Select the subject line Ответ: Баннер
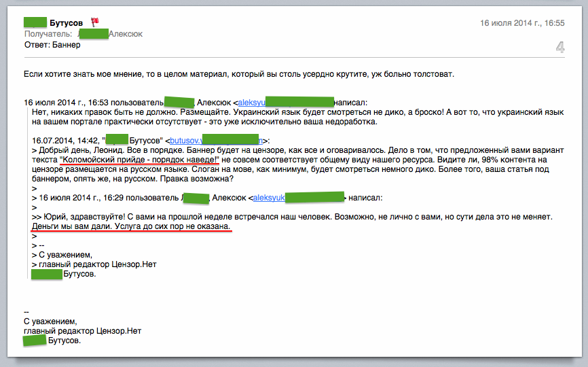Viewport: 588px width, 367px height. coord(52,45)
